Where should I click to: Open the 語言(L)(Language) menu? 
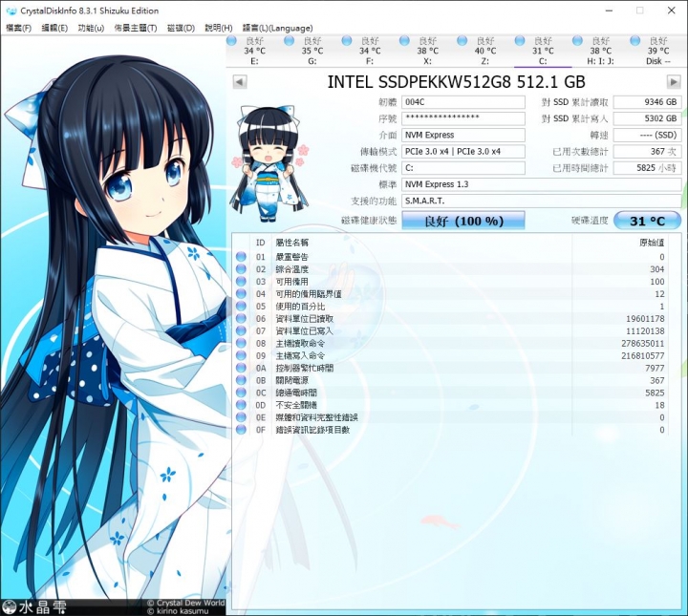point(277,28)
